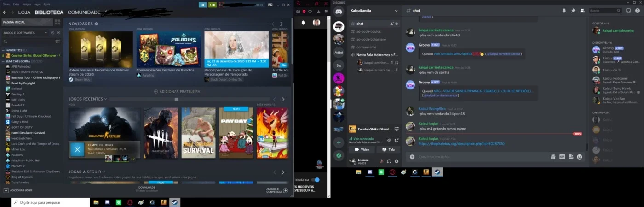The height and width of the screenshot is (207, 644).
Task: Share screen with Tela button
Action: [387, 149]
